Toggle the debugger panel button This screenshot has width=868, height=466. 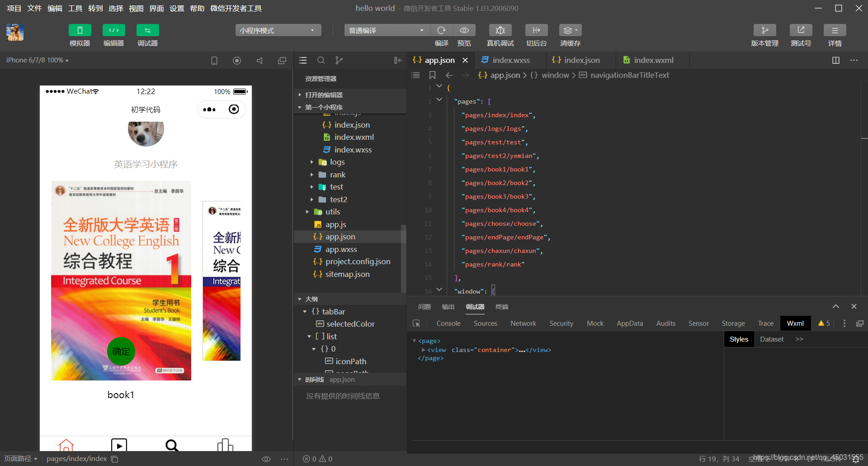click(x=147, y=30)
